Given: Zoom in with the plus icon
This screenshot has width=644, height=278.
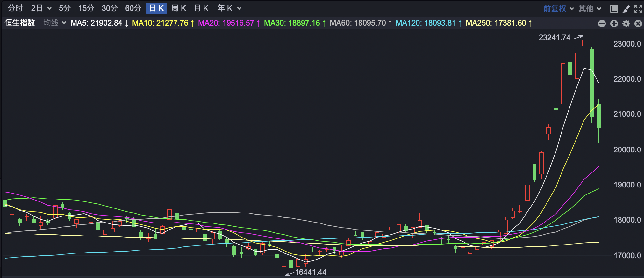Looking at the screenshot, I should pos(614,24).
